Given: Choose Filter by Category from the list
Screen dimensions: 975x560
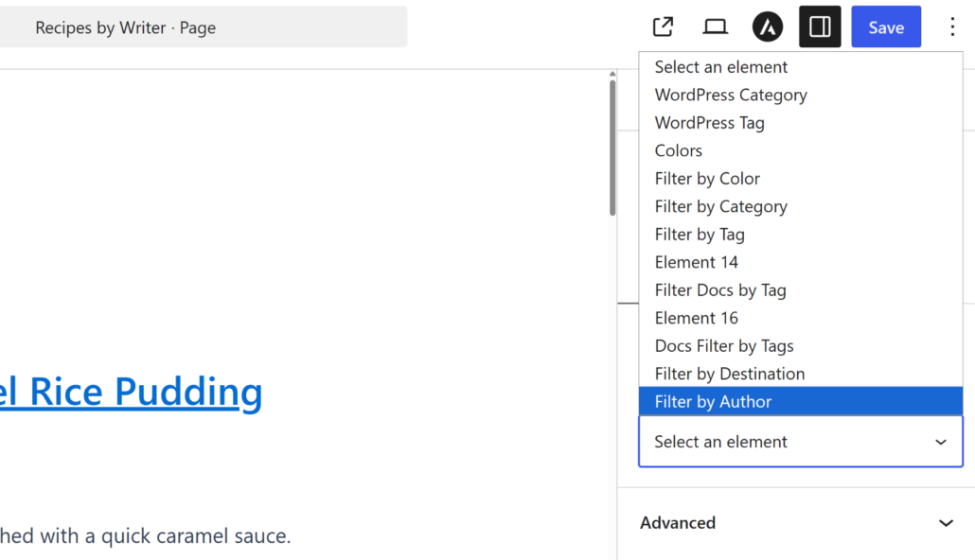Looking at the screenshot, I should 800,206.
